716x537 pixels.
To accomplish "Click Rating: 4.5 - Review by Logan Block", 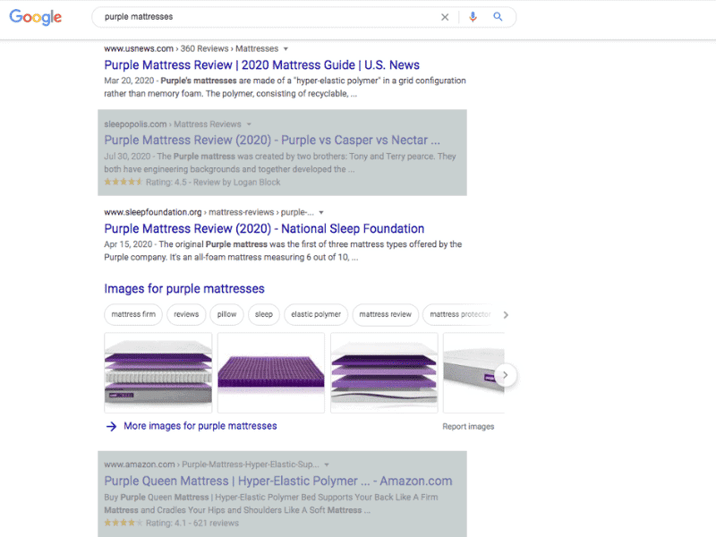I will pos(213,182).
